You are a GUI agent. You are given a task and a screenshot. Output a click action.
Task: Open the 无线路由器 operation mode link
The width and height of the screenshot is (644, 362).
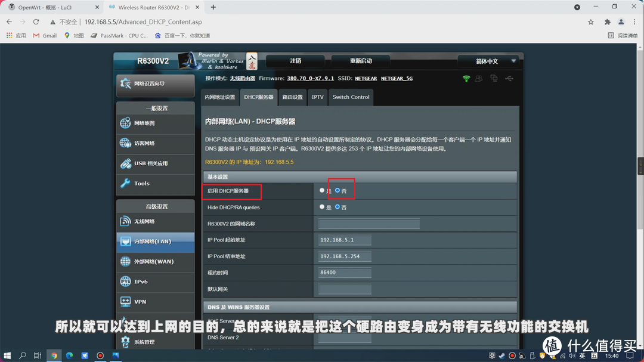pyautogui.click(x=242, y=79)
